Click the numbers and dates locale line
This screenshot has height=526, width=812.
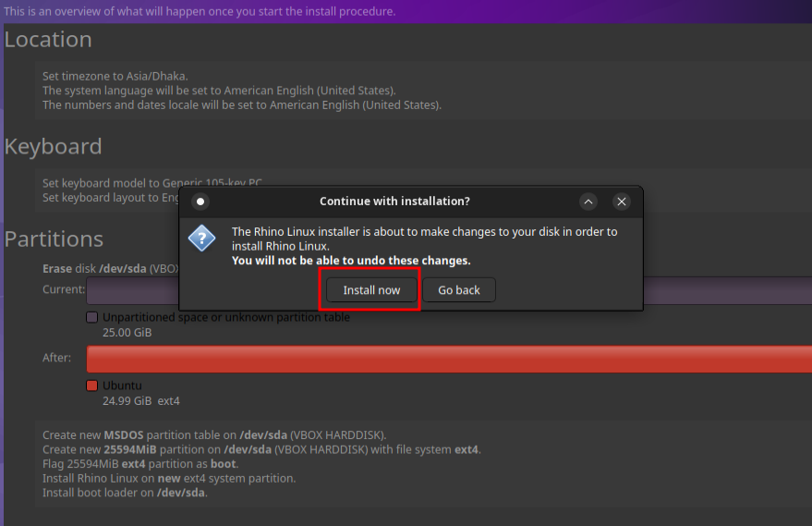pos(242,105)
